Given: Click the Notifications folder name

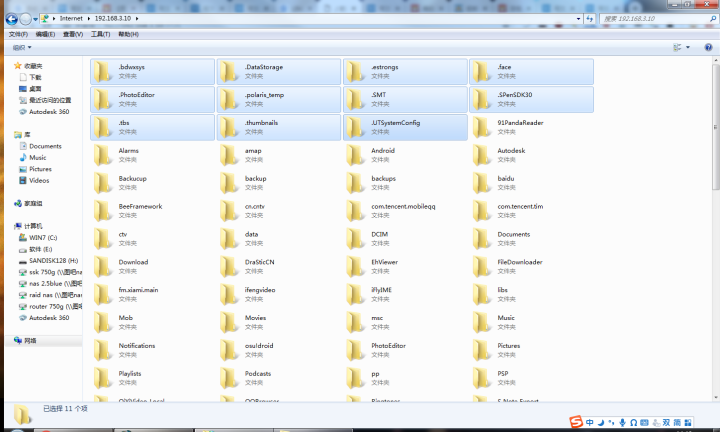Looking at the screenshot, I should coord(137,346).
